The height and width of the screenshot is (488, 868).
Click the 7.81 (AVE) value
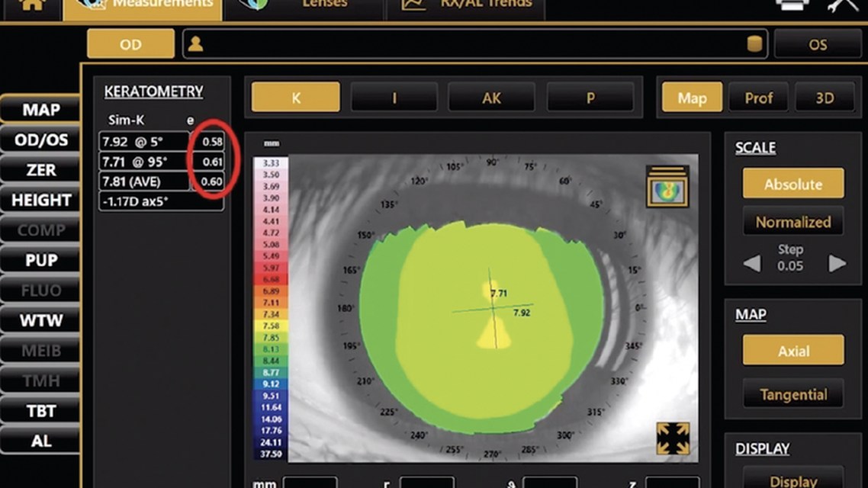[144, 181]
